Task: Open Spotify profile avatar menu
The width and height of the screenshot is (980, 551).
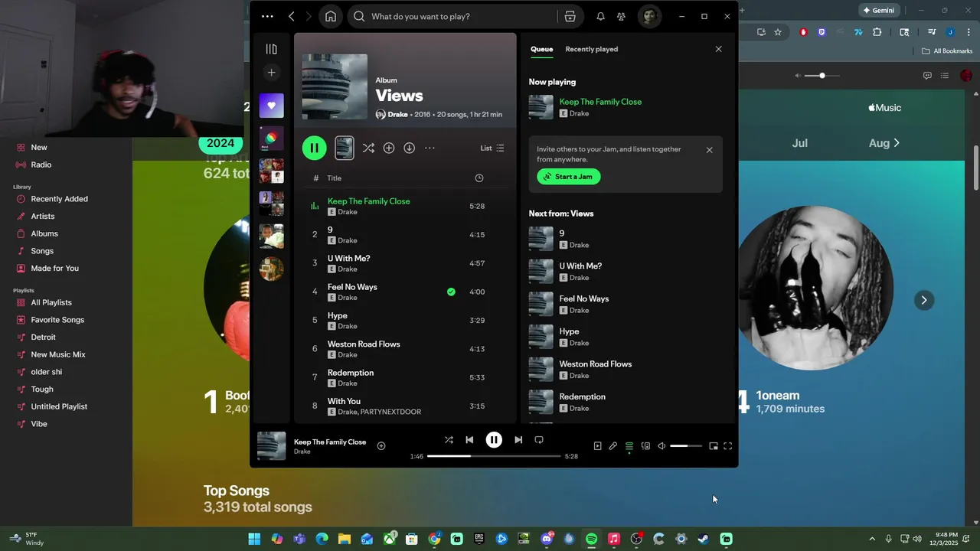Action: (649, 16)
